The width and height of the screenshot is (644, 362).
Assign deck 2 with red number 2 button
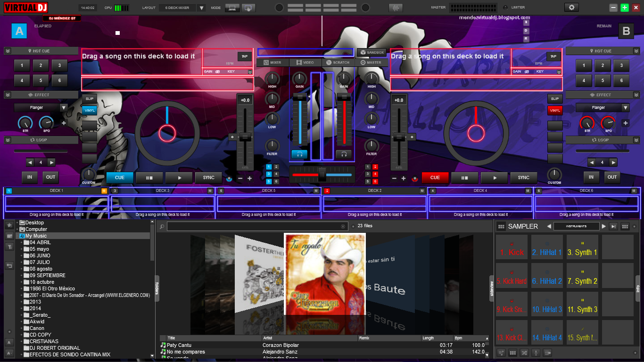coord(375,167)
